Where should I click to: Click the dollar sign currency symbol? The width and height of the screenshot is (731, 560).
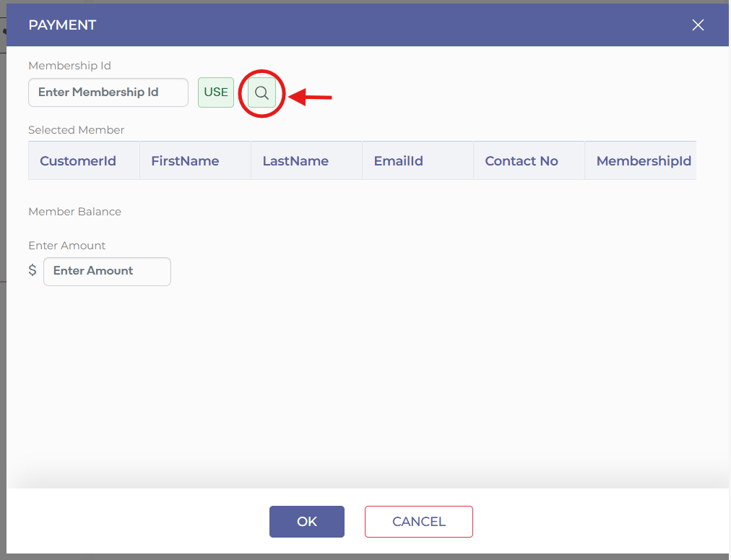(x=33, y=271)
